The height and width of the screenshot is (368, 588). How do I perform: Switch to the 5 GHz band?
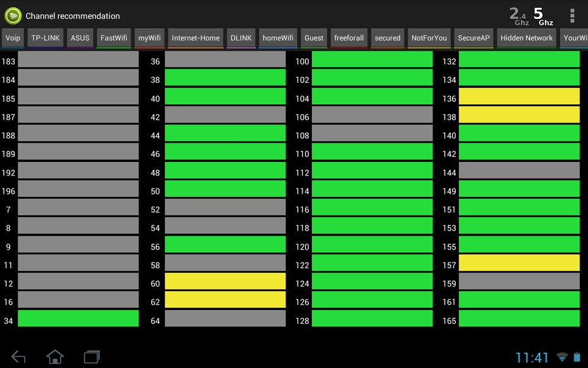click(x=543, y=17)
